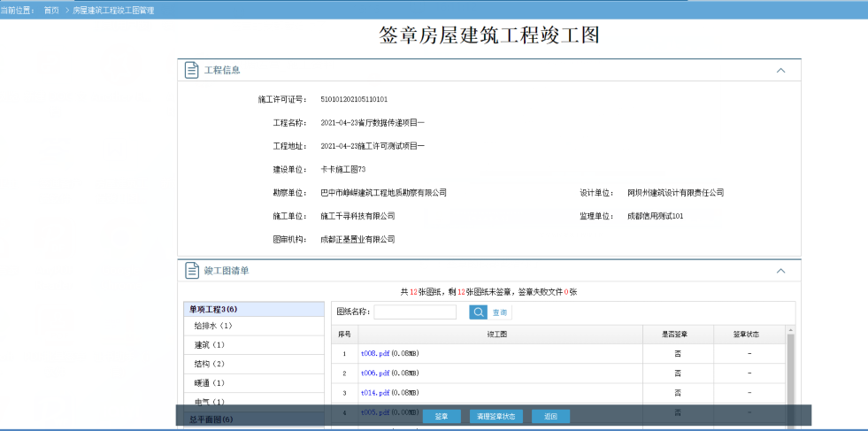Click the 签章房屋建筑工程竣工图 page title

point(489,35)
